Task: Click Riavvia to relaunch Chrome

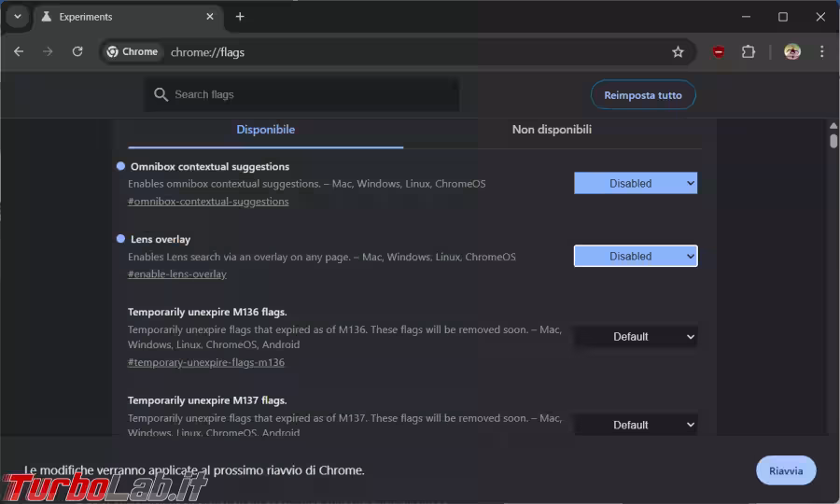Action: (785, 470)
